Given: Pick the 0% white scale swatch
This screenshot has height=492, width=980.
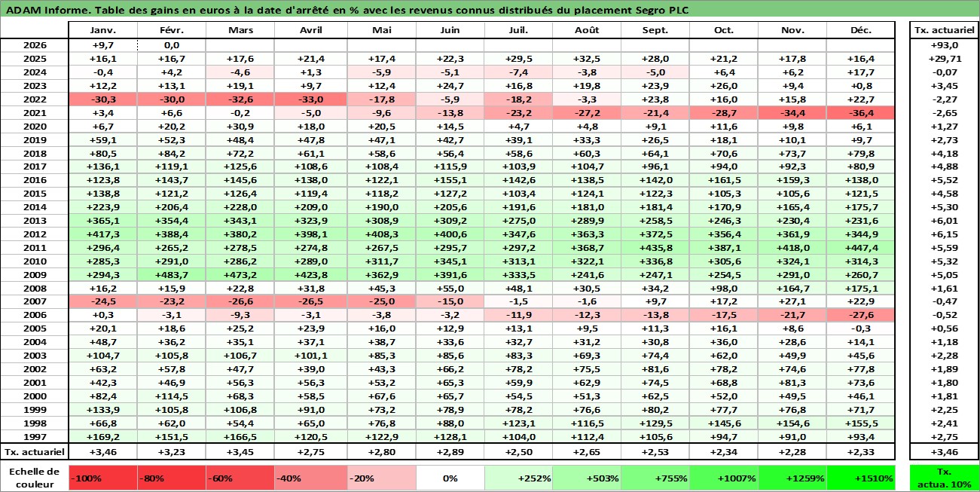Looking at the screenshot, I should [x=450, y=478].
